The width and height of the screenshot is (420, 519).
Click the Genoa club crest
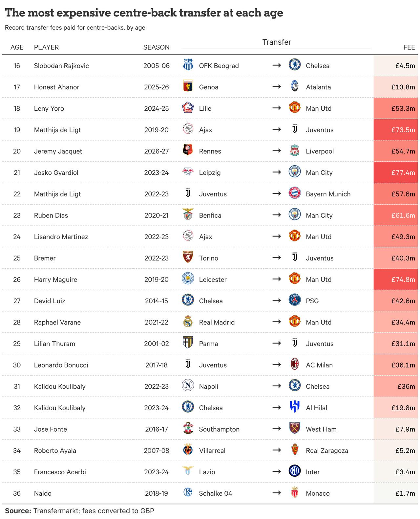(x=188, y=86)
